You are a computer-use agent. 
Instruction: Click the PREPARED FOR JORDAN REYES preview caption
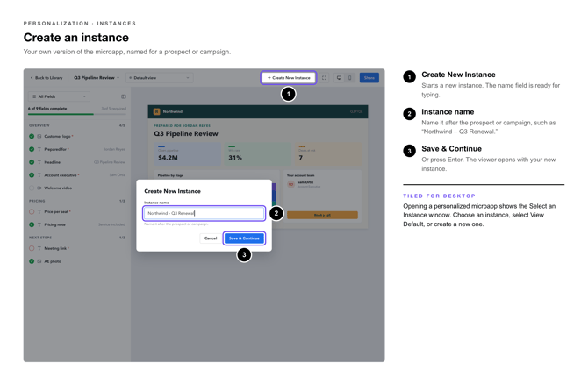[x=182, y=126]
